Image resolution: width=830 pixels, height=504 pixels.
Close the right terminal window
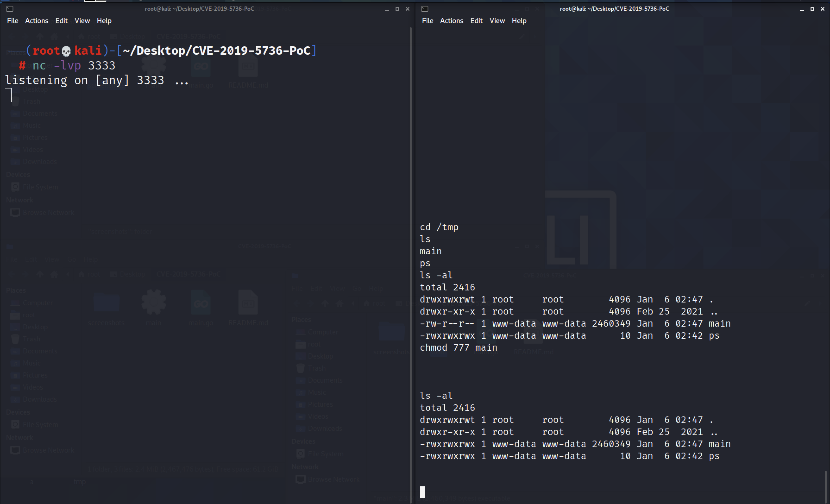click(x=823, y=9)
